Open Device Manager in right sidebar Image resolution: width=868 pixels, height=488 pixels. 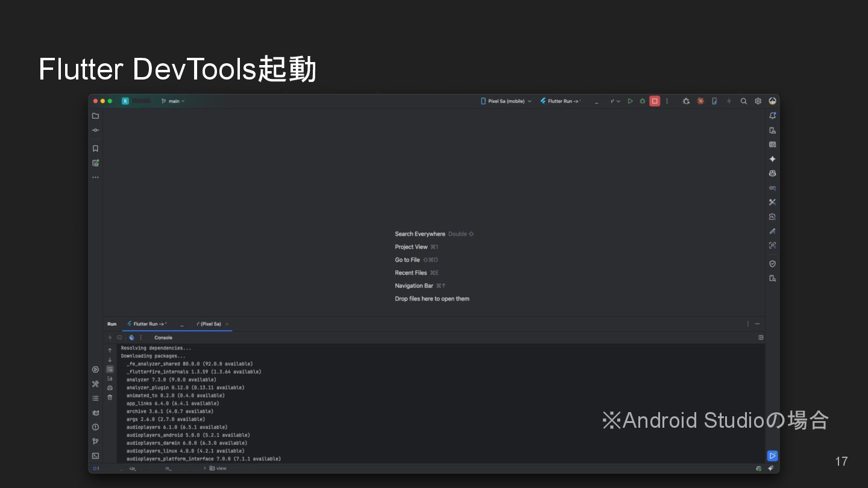773,130
